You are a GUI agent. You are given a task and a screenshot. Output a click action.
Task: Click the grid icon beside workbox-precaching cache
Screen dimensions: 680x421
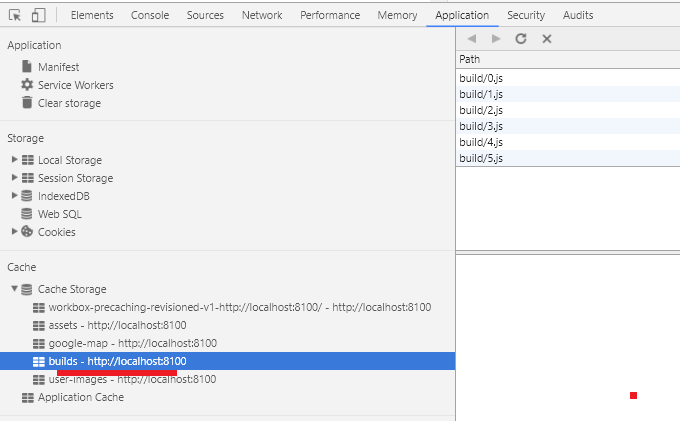[x=39, y=308]
